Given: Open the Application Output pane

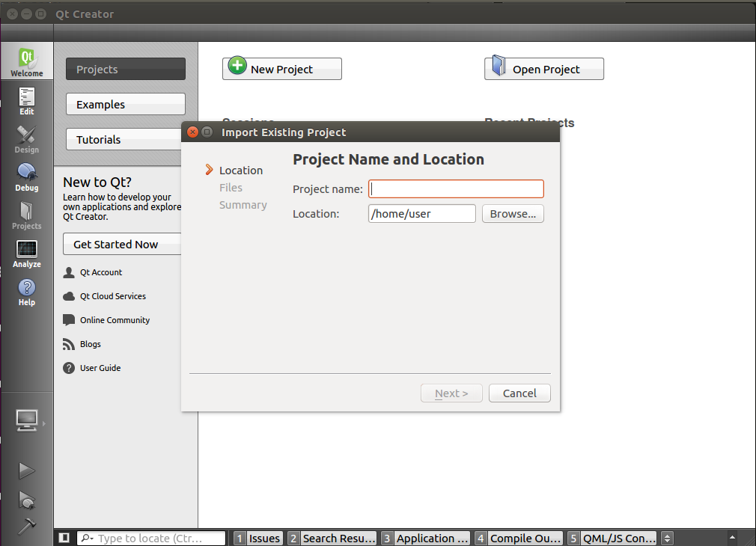Looking at the screenshot, I should point(426,539).
